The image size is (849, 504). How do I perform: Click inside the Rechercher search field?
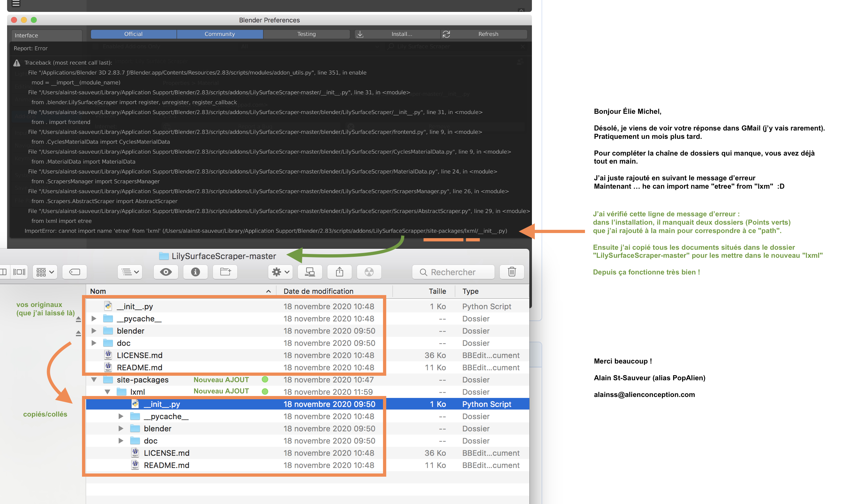[x=453, y=272]
